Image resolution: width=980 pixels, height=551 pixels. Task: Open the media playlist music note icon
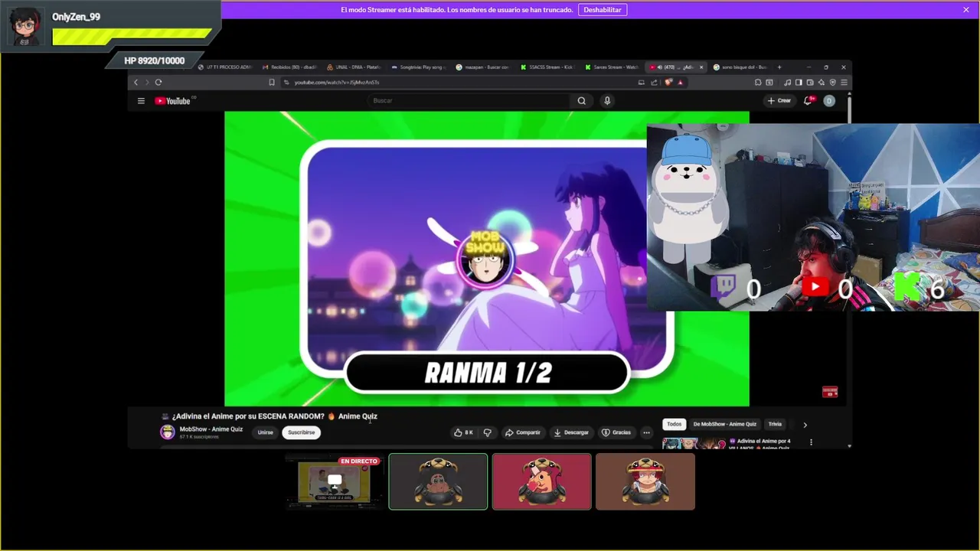click(787, 82)
